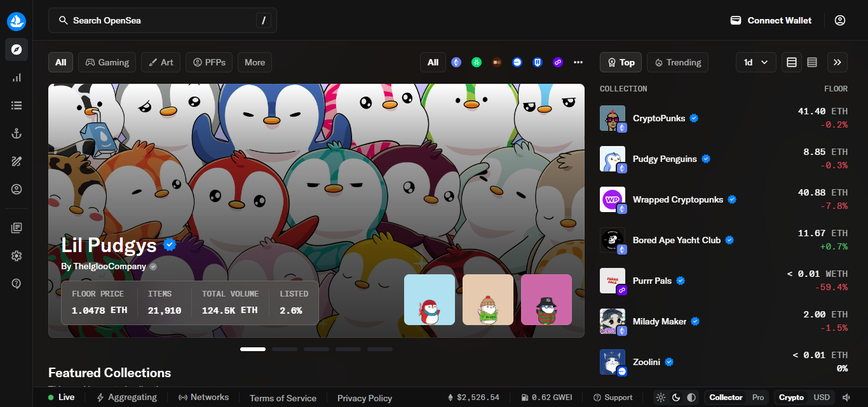Click the OpenSea sailboat logo

(x=17, y=21)
